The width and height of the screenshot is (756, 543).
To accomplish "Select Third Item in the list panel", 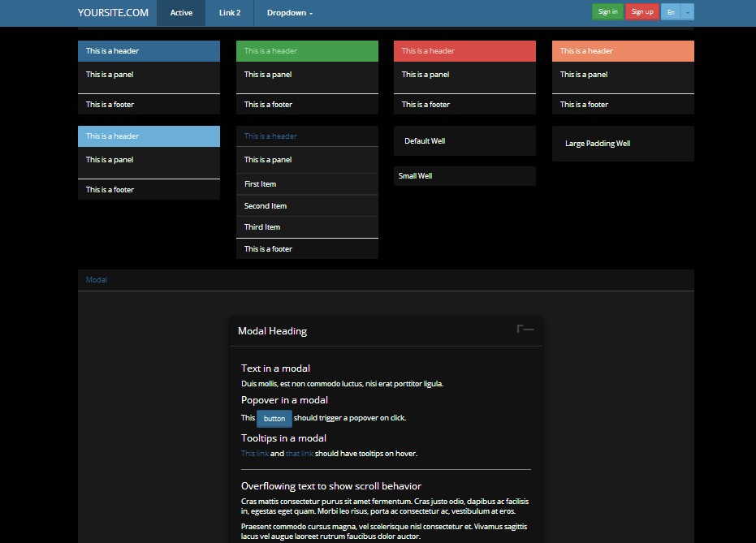I will [307, 227].
